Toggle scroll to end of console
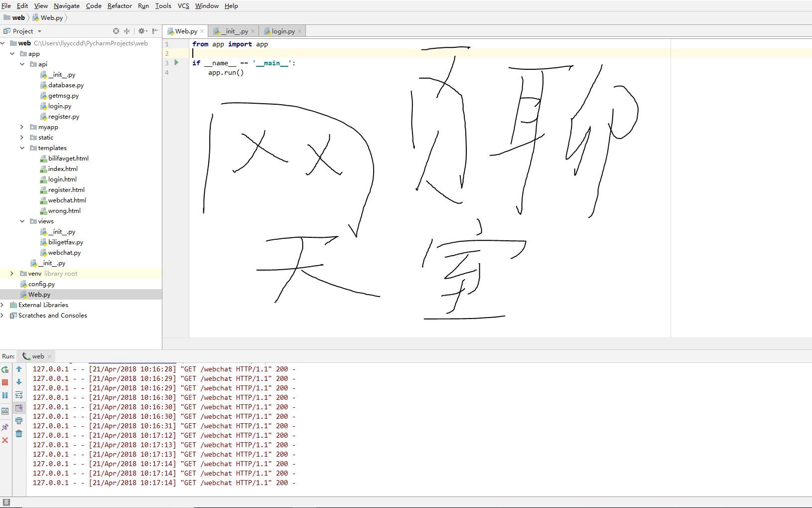The height and width of the screenshot is (508, 812). coord(19,408)
